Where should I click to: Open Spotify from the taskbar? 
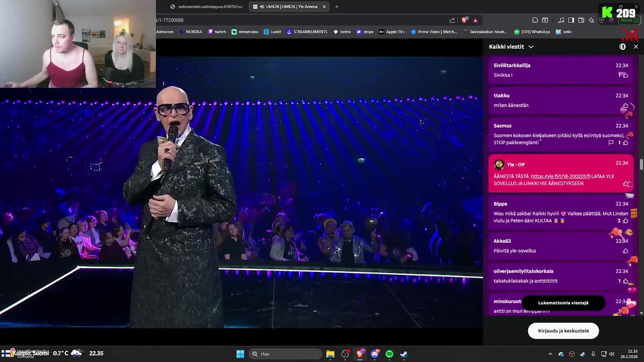389,354
